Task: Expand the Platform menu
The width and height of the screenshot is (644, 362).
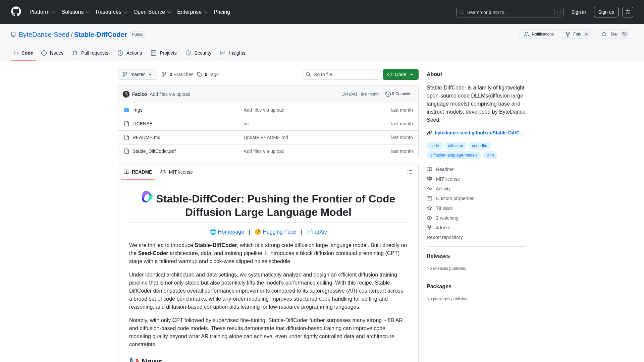Action: click(42, 12)
